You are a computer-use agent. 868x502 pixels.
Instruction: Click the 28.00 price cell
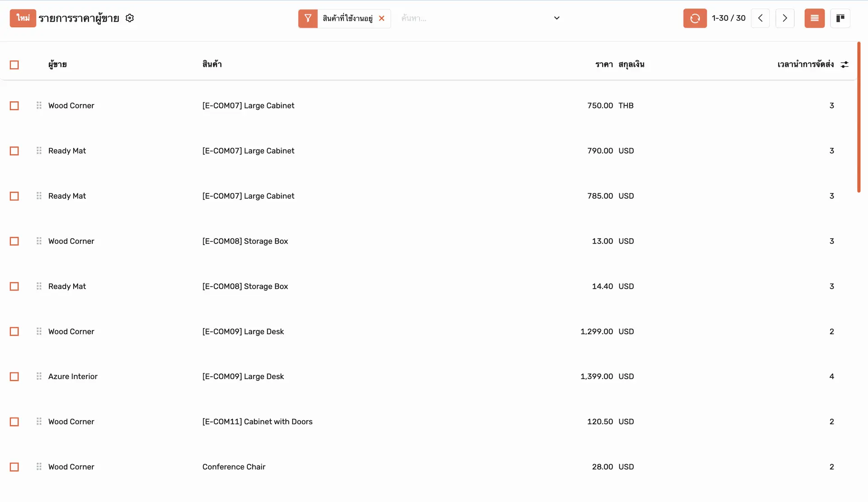point(602,467)
